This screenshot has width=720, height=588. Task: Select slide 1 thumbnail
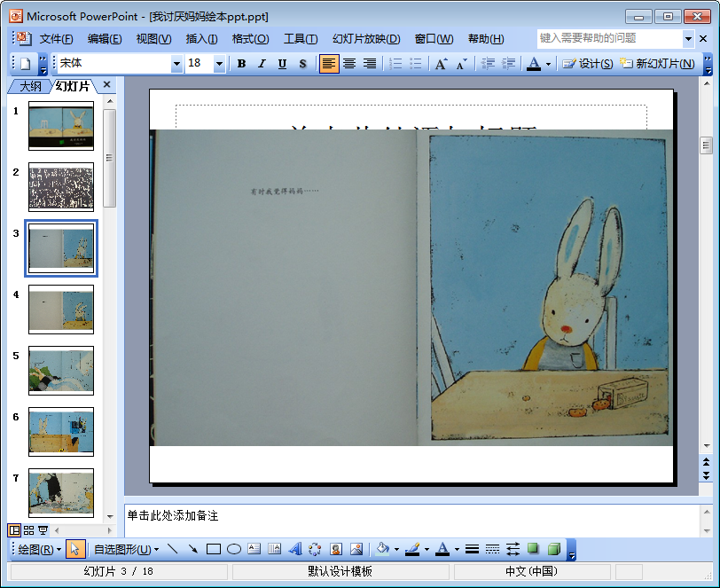[x=61, y=126]
